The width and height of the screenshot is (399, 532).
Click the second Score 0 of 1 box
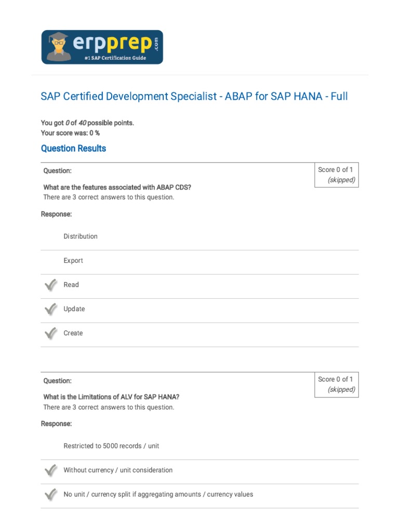point(336,384)
